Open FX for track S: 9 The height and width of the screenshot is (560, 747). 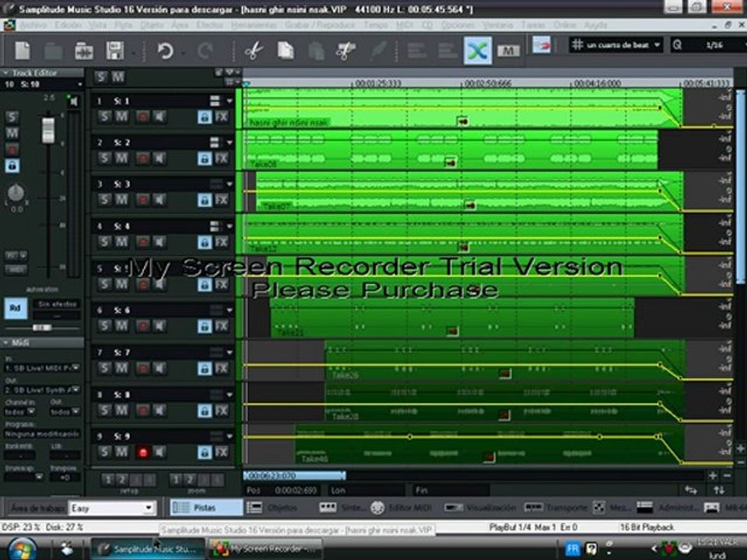(x=222, y=452)
